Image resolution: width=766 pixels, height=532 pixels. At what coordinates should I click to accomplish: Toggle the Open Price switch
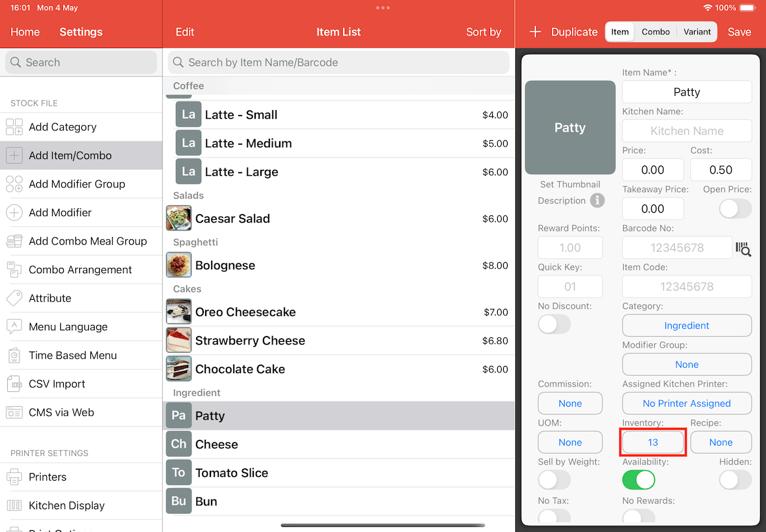pos(735,209)
